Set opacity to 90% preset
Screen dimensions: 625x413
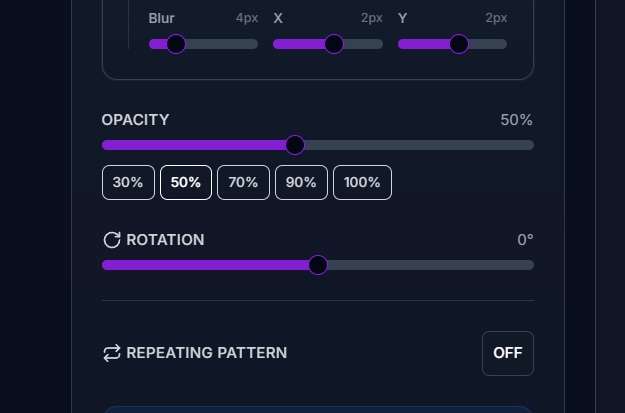coord(301,183)
